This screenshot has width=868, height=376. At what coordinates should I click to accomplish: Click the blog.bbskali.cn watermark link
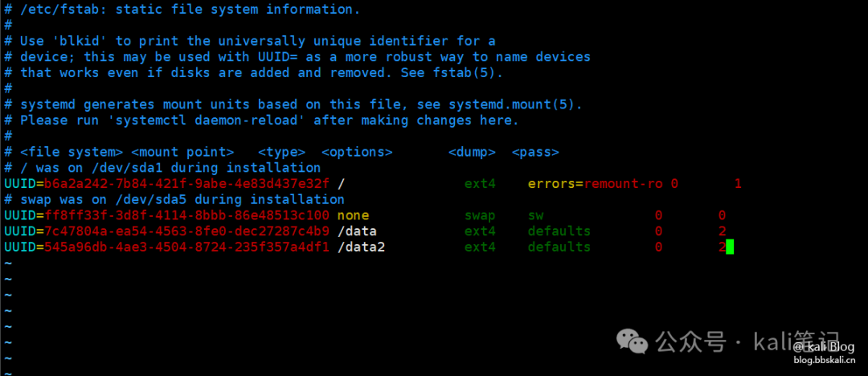[x=825, y=361]
